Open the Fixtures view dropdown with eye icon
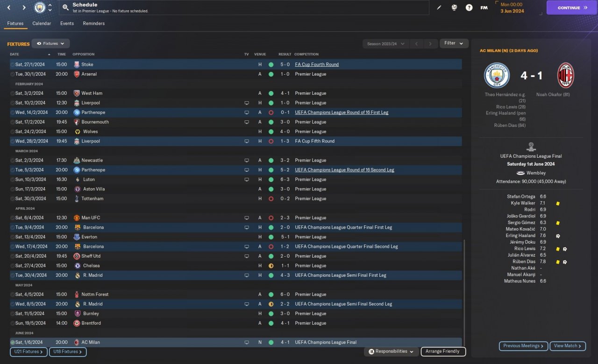This screenshot has width=598, height=364. [x=50, y=43]
